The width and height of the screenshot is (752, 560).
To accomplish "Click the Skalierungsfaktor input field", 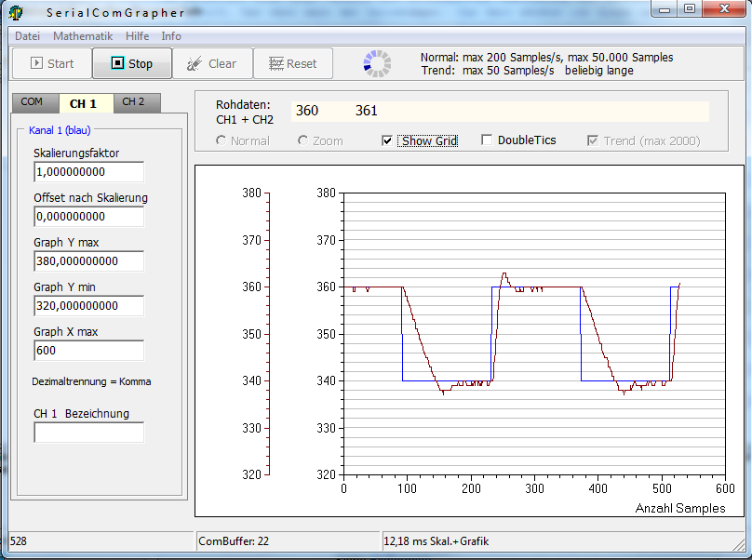I will point(88,172).
